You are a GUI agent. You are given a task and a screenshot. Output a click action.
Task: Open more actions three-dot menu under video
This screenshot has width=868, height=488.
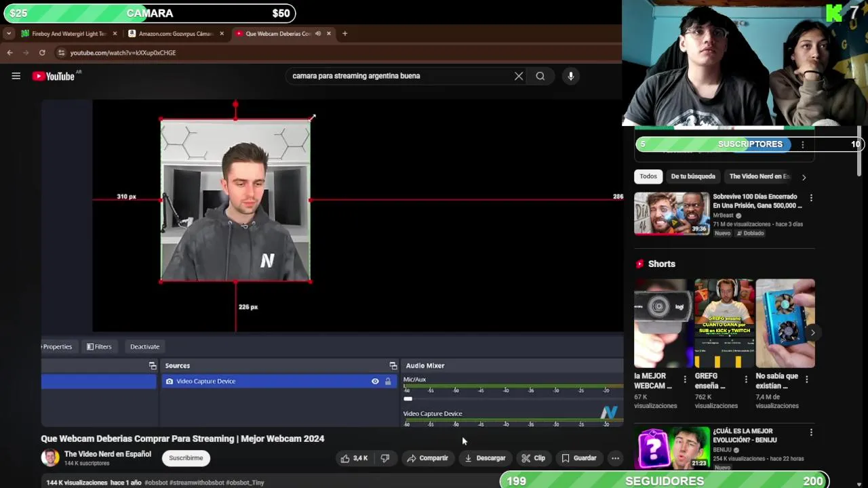click(615, 458)
